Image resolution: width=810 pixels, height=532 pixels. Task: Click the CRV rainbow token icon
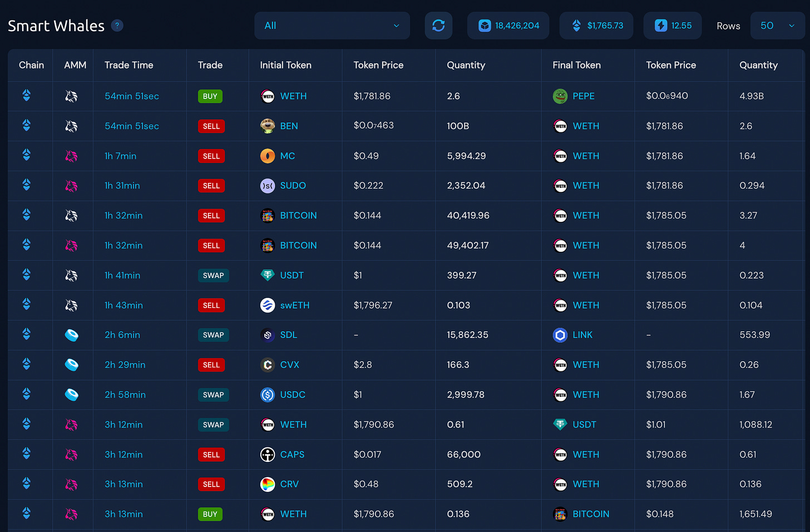tap(268, 484)
